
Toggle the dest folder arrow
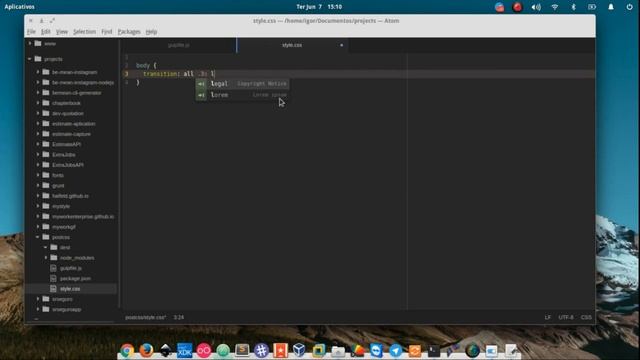click(46, 247)
